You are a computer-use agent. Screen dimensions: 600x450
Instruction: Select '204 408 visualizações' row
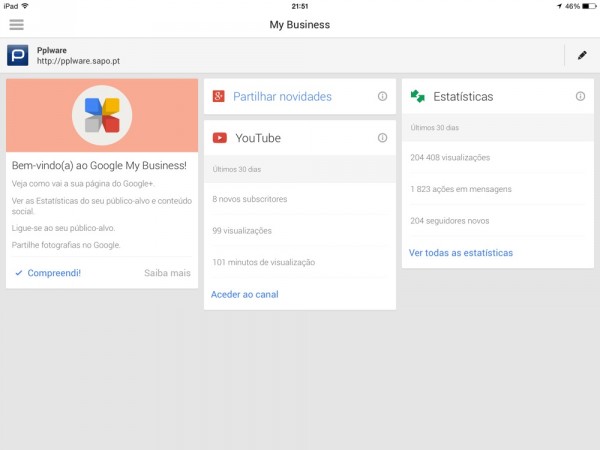(498, 157)
